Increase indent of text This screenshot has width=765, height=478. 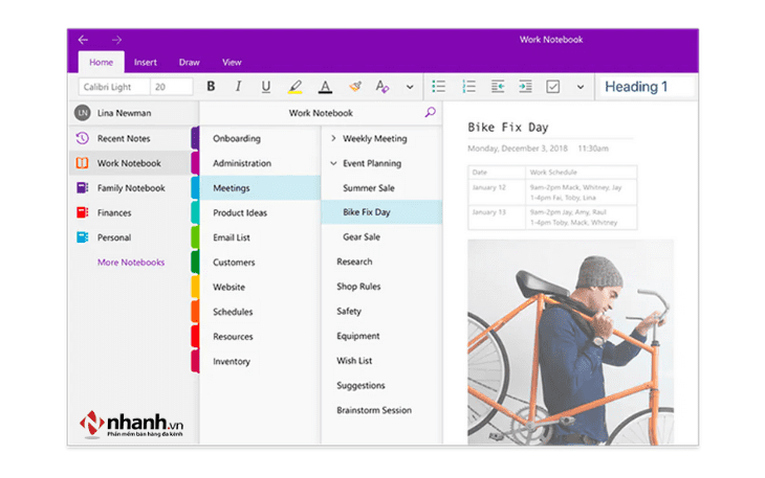coord(525,87)
